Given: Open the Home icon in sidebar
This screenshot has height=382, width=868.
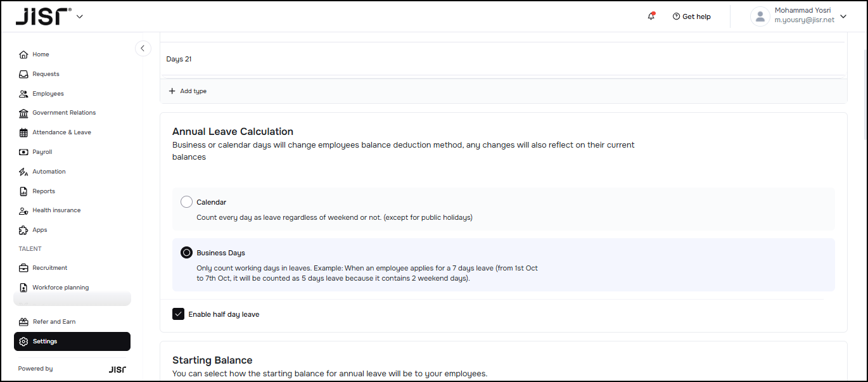Looking at the screenshot, I should click(23, 54).
